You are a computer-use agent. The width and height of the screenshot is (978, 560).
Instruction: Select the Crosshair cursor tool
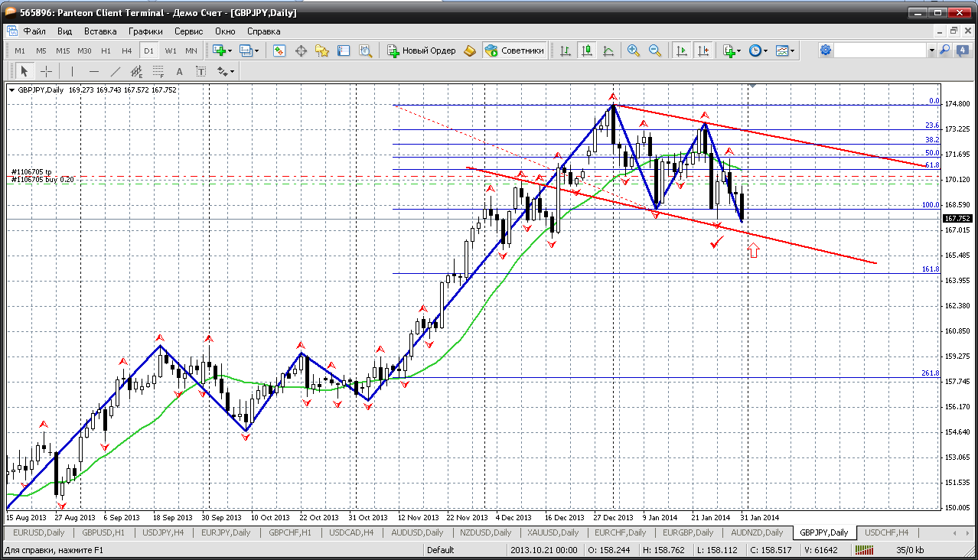(46, 71)
